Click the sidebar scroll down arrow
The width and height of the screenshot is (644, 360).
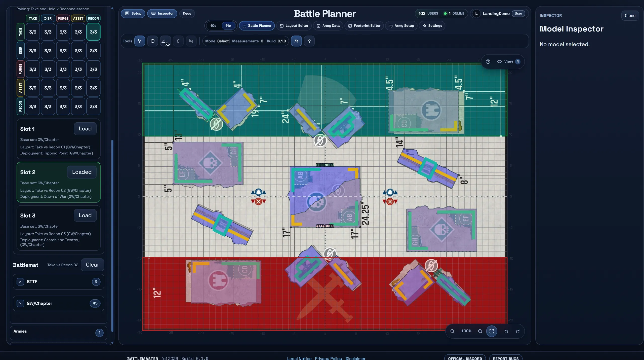click(x=112, y=343)
